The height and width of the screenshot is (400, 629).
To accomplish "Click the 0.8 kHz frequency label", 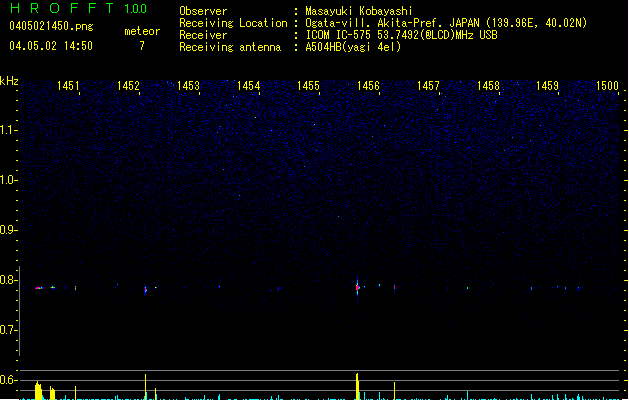I will [8, 280].
